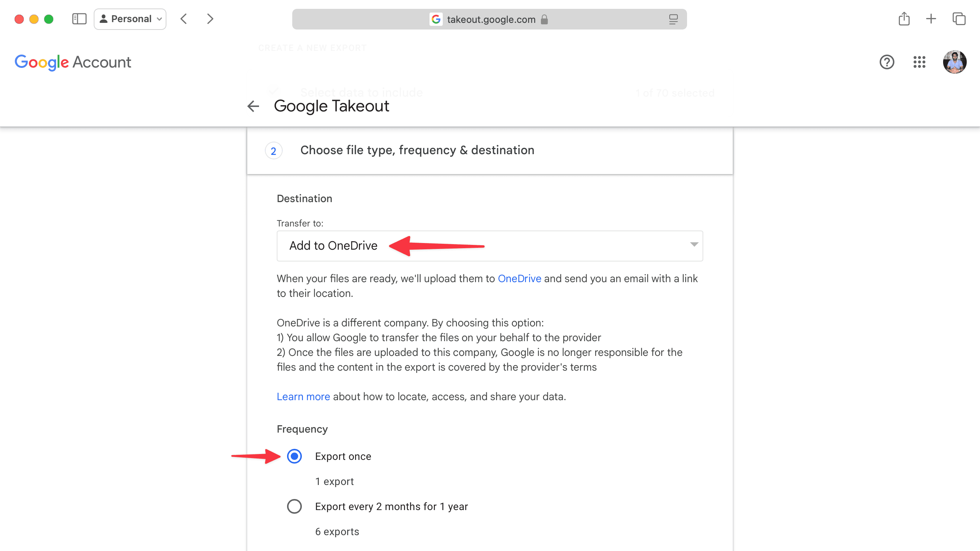Screen dimensions: 980x551
Task: Click the browser new tab icon
Action: [x=932, y=19]
